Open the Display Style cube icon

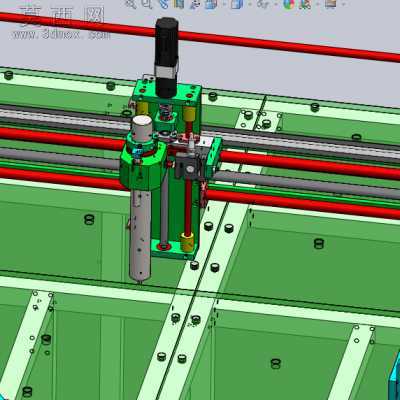tap(236, 3)
